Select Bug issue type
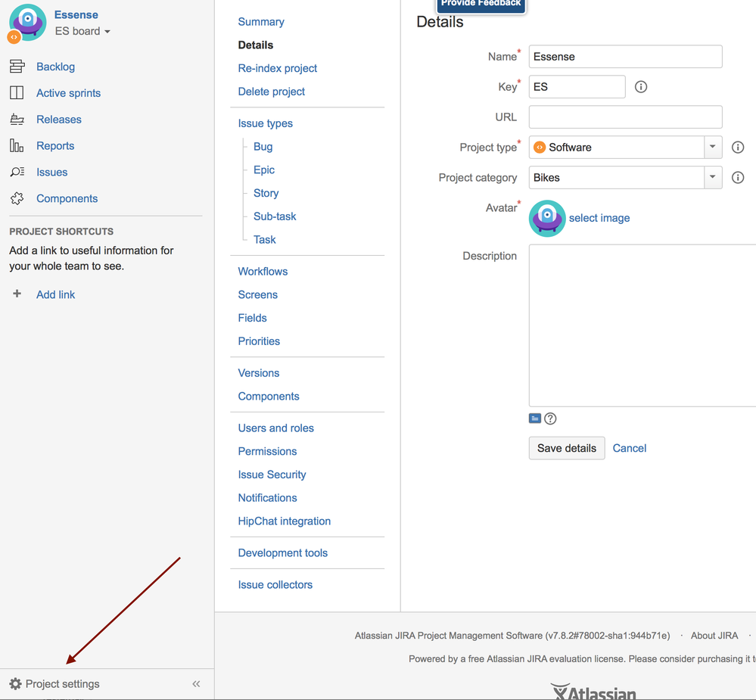 point(263,147)
